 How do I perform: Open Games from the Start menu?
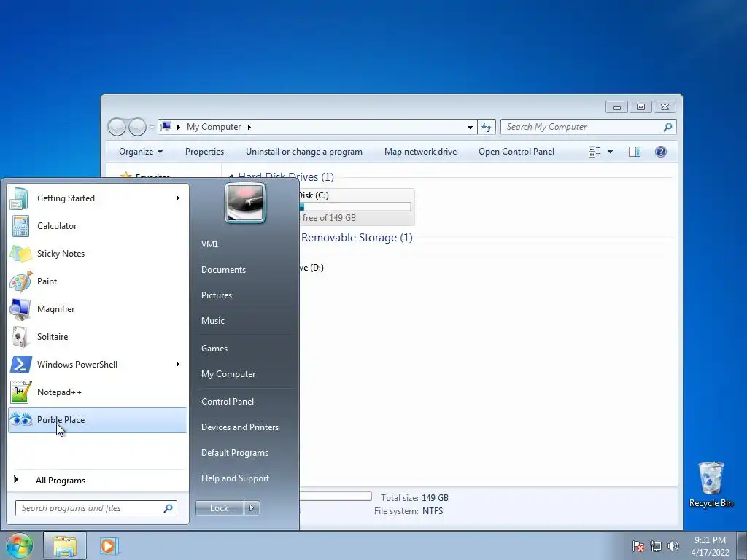(214, 348)
